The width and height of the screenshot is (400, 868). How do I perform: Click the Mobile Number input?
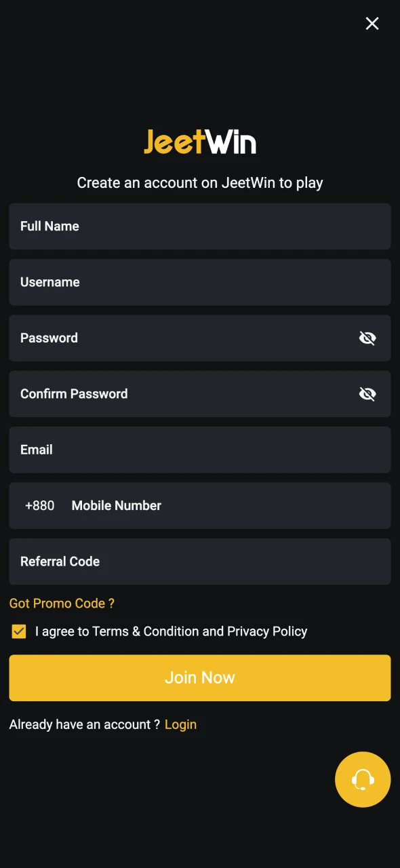[x=227, y=506]
